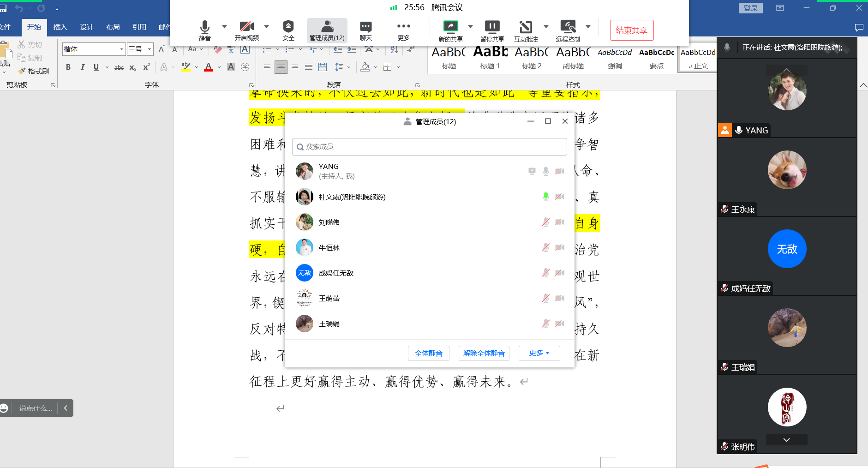868x468 pixels.
Task: Open Interactive Annotation (互动批注) tool
Action: tap(526, 27)
